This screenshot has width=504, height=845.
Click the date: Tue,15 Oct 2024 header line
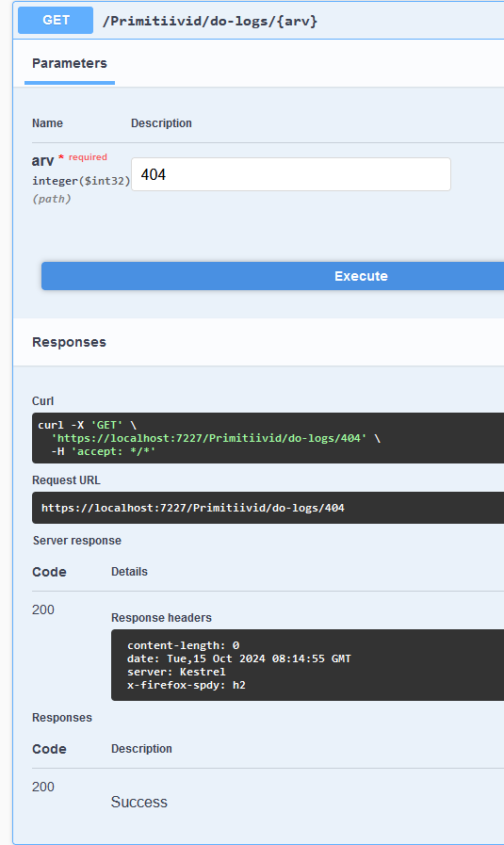pyautogui.click(x=238, y=658)
